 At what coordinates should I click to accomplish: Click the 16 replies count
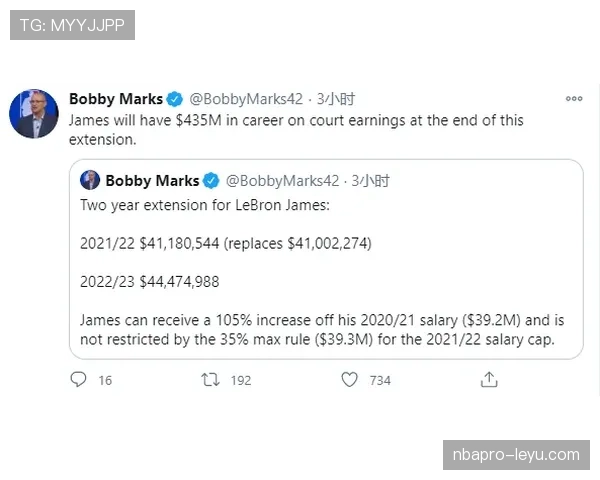click(x=105, y=381)
